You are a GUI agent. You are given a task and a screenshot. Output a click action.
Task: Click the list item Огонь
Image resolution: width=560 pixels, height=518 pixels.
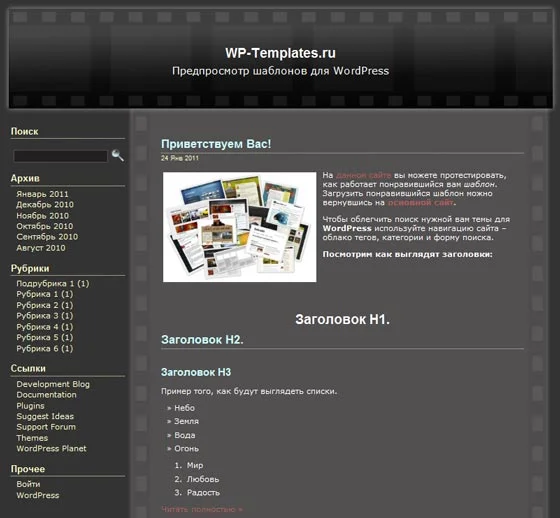(x=186, y=449)
